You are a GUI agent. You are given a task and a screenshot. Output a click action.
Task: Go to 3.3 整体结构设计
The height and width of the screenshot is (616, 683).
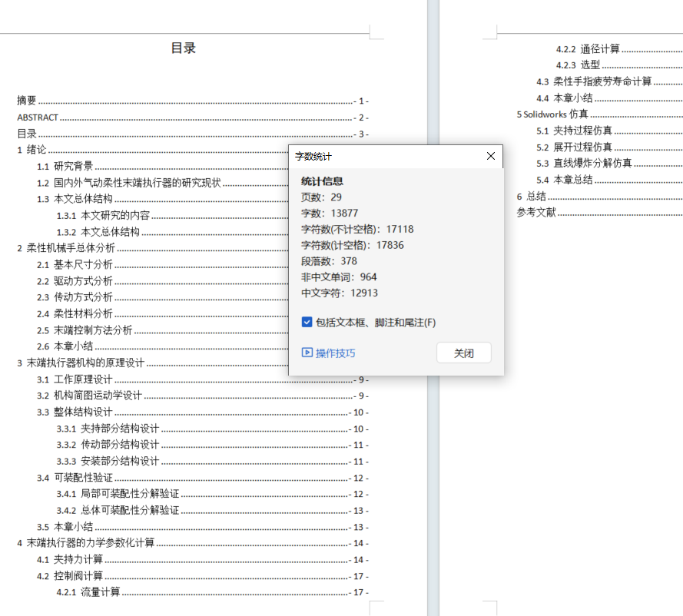point(203,412)
